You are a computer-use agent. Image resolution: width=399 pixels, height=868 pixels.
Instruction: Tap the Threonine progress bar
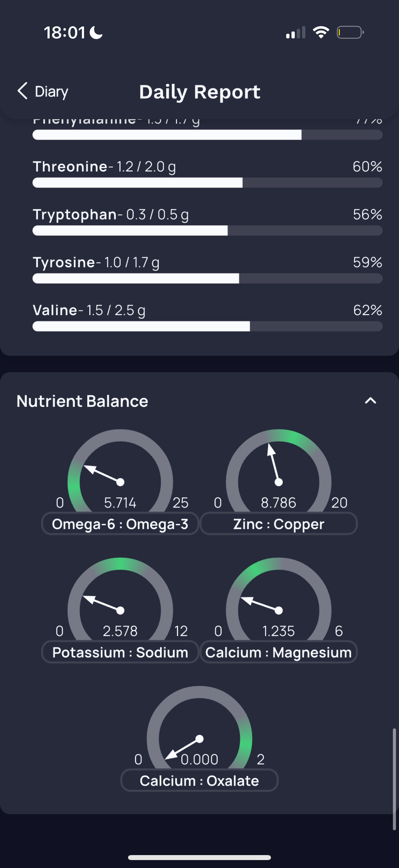tap(207, 183)
